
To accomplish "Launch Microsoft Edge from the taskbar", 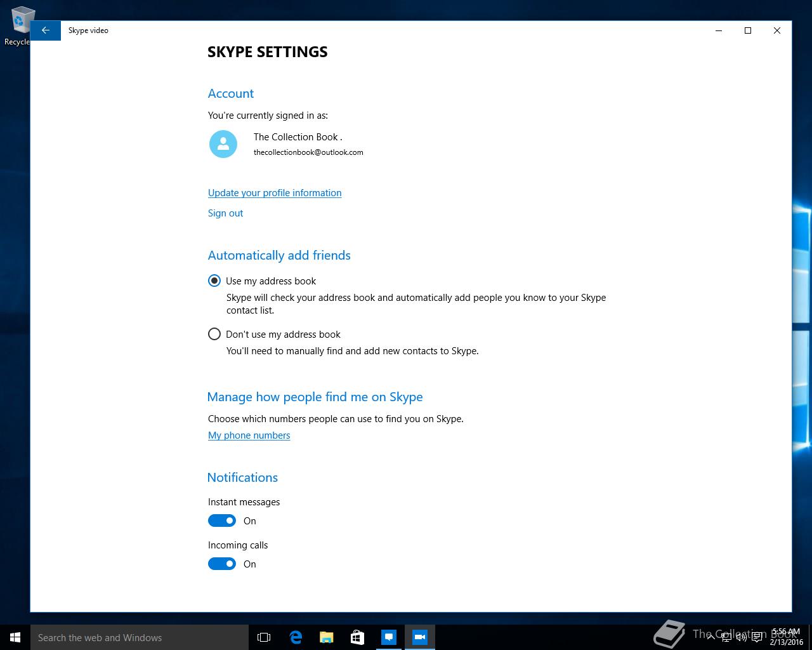I will (x=296, y=637).
